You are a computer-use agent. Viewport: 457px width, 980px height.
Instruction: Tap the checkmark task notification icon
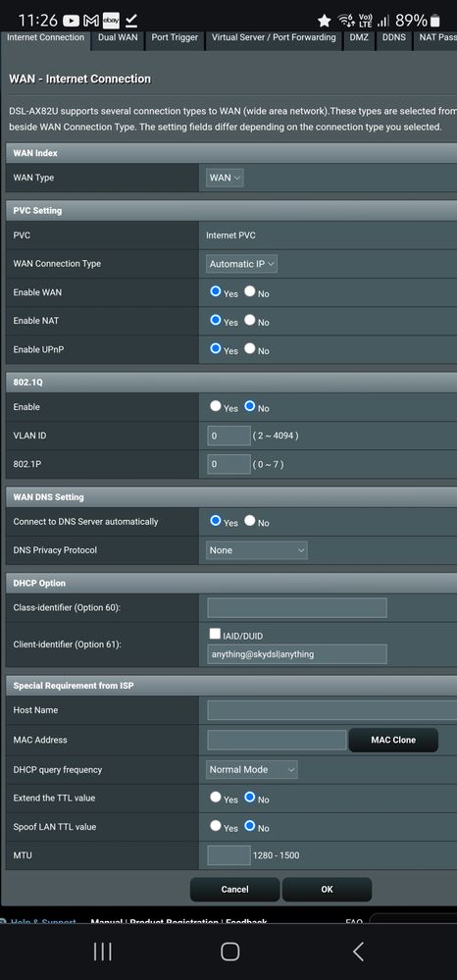click(131, 21)
